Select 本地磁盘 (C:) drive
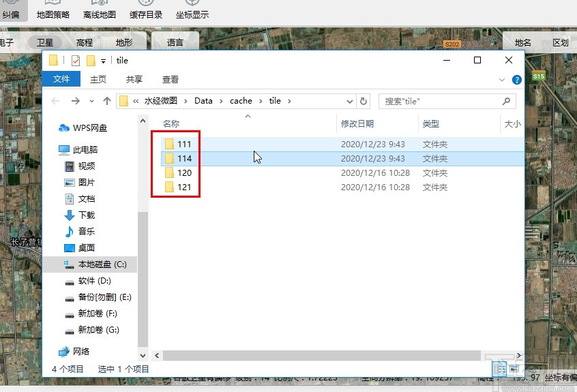This screenshot has width=577, height=392. pyautogui.click(x=90, y=265)
